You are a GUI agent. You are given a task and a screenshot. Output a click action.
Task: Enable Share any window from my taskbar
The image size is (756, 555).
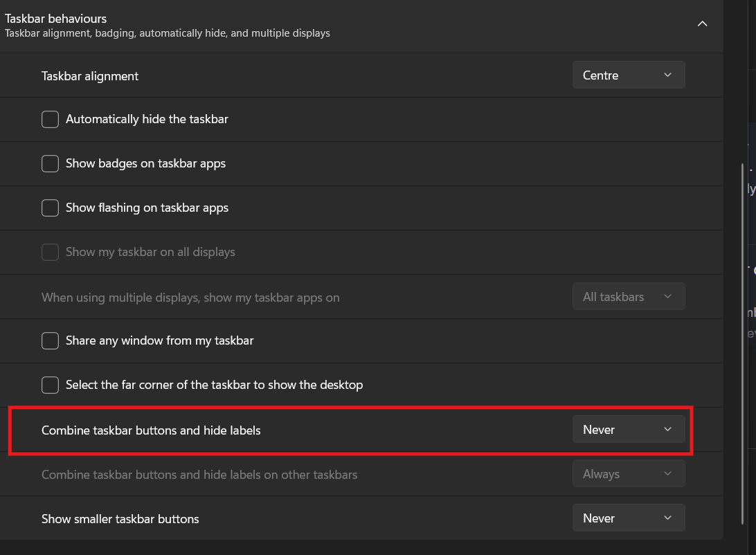tap(50, 341)
